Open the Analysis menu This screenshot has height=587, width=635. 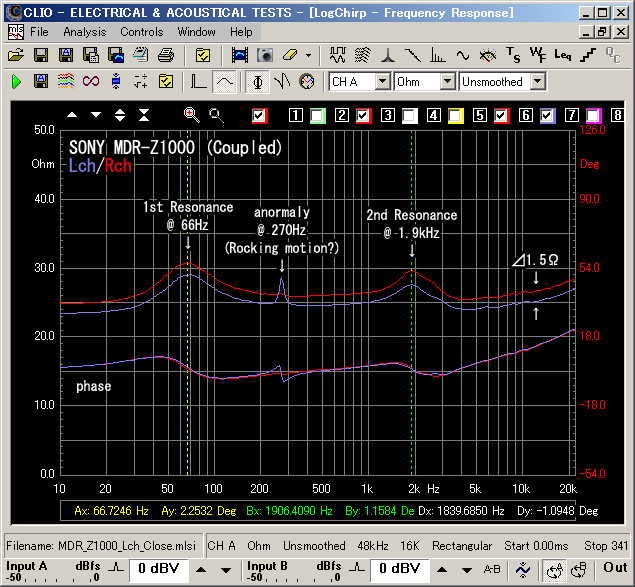(85, 32)
